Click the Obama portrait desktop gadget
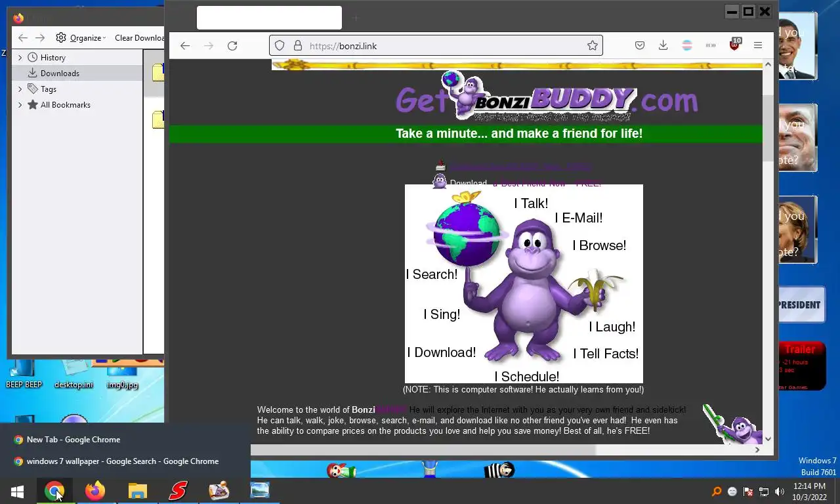The image size is (840, 504). [x=797, y=47]
